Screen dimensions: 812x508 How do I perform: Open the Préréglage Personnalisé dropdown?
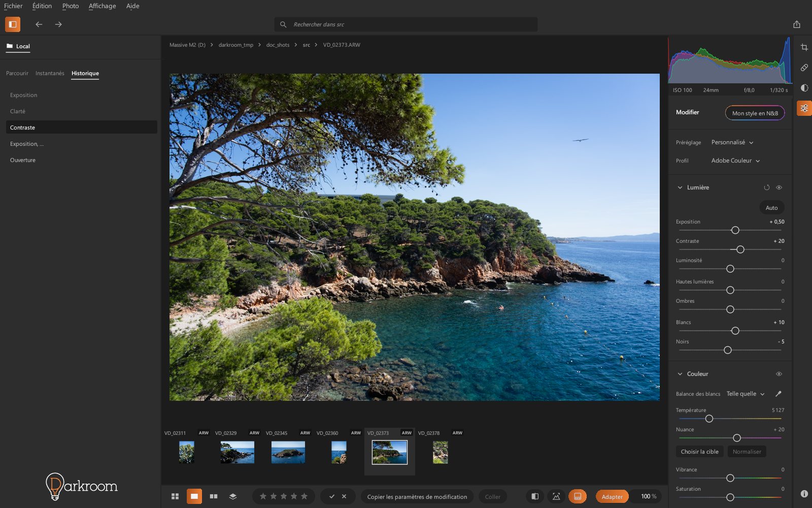coord(732,142)
